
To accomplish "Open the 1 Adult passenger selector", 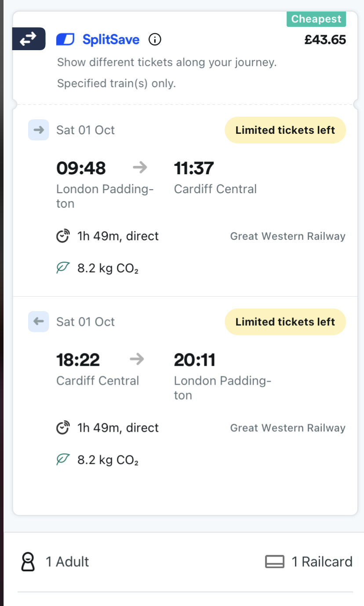I will 67,562.
